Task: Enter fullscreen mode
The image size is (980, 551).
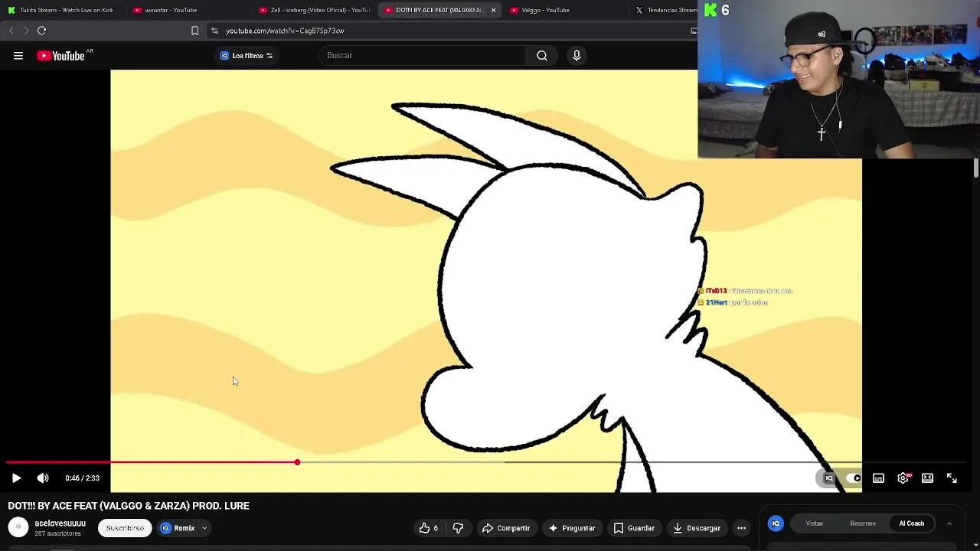Action: click(952, 478)
